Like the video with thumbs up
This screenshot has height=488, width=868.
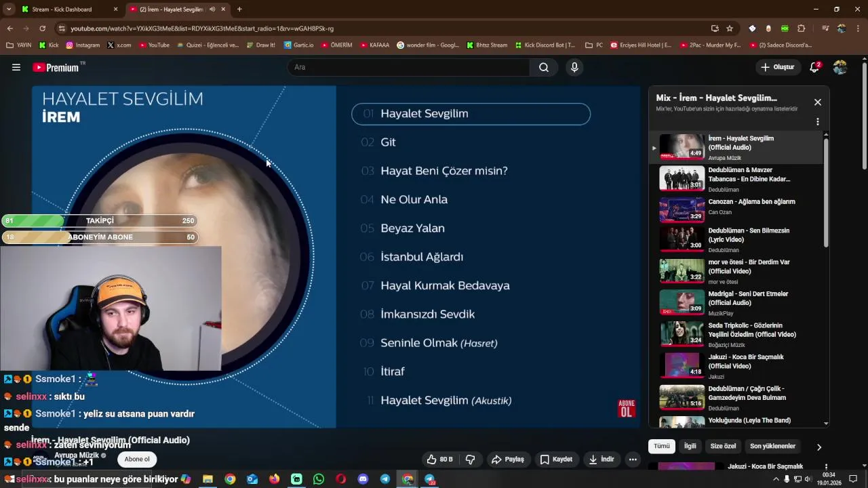coord(439,459)
